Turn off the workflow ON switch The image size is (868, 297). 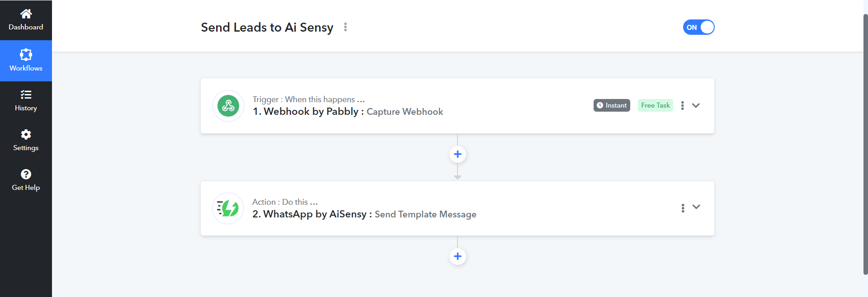pos(698,27)
